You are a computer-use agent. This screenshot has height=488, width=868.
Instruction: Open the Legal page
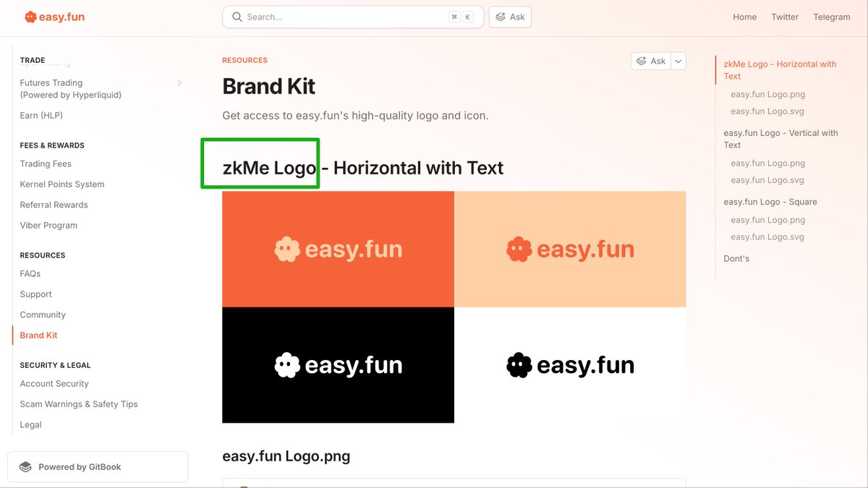click(30, 424)
